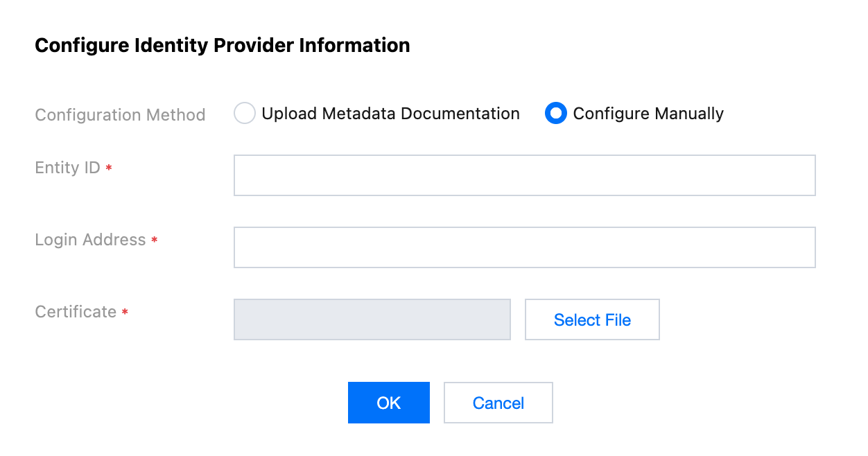Confirm the identity provider configuration

[x=388, y=403]
